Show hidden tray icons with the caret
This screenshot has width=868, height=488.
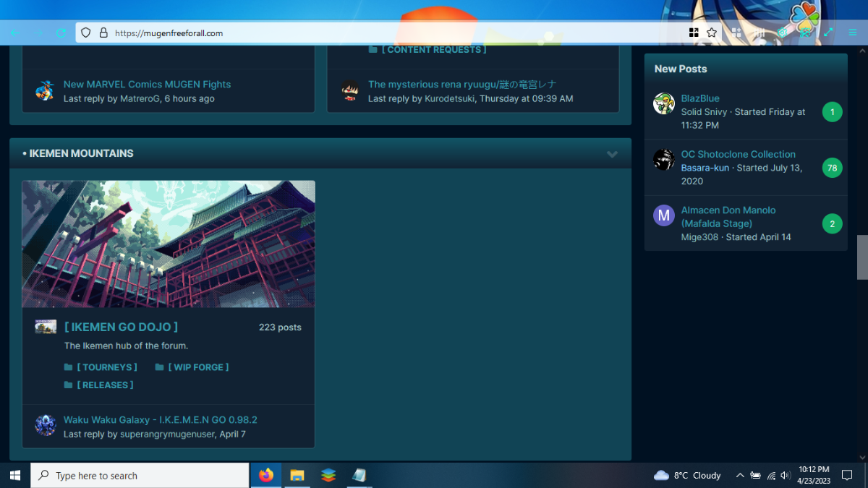point(739,476)
